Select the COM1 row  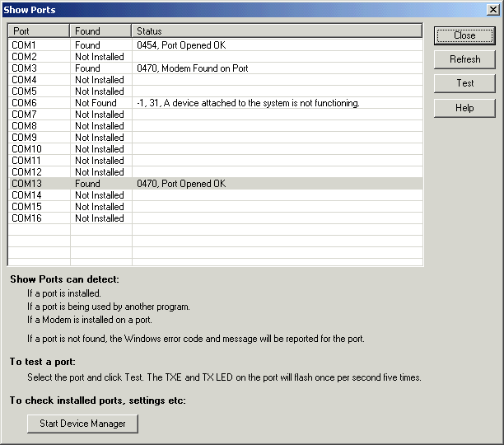click(x=216, y=45)
